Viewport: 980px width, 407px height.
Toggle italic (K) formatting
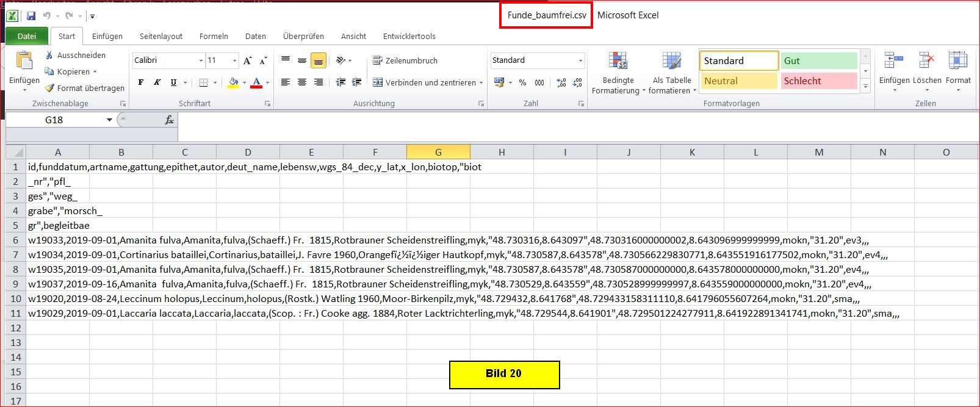(x=157, y=82)
